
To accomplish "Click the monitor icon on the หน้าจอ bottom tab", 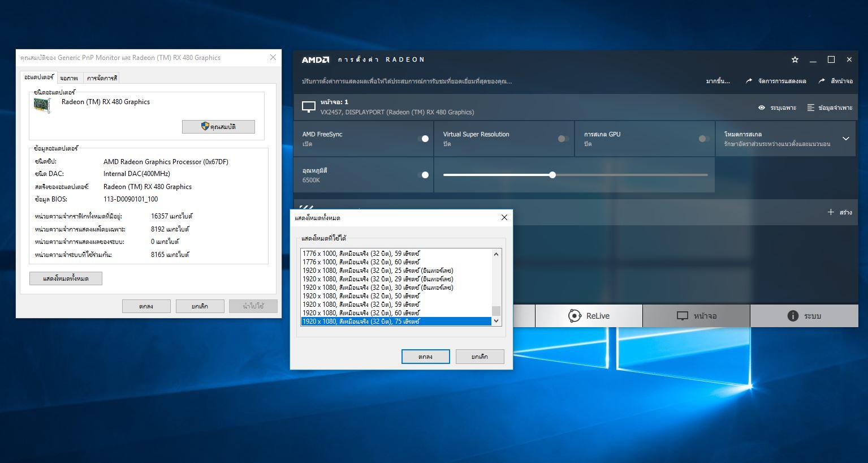I will tap(683, 316).
